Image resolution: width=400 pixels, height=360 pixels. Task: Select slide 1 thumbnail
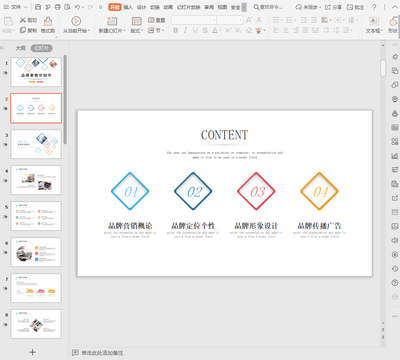click(x=36, y=72)
